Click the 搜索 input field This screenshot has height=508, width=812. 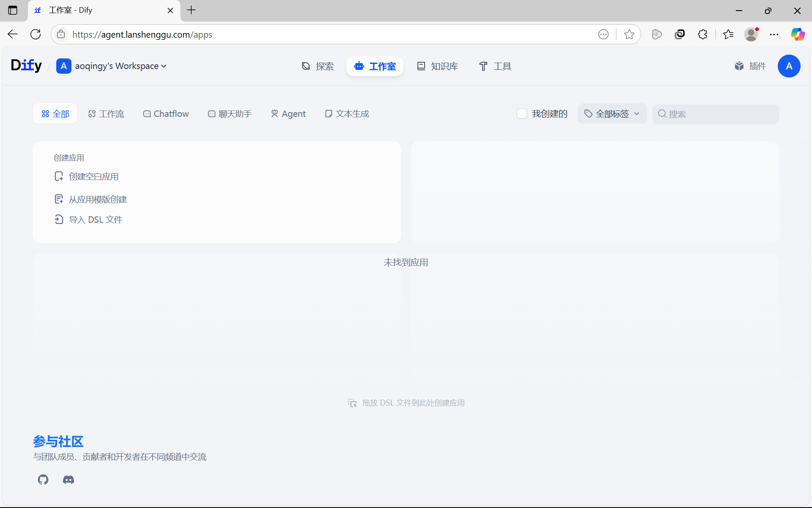click(x=715, y=114)
